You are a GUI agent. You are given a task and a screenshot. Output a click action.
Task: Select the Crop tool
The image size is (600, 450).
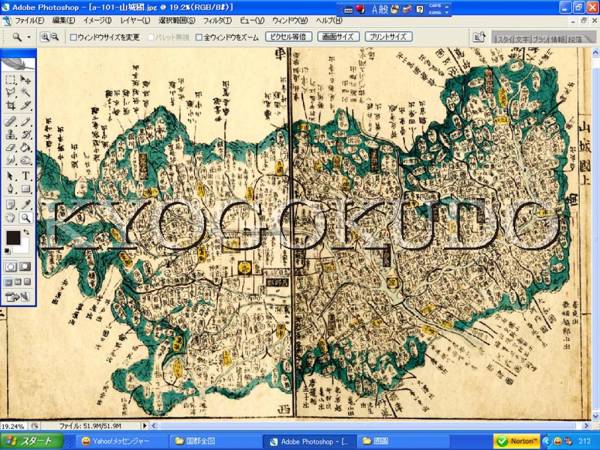[x=11, y=105]
